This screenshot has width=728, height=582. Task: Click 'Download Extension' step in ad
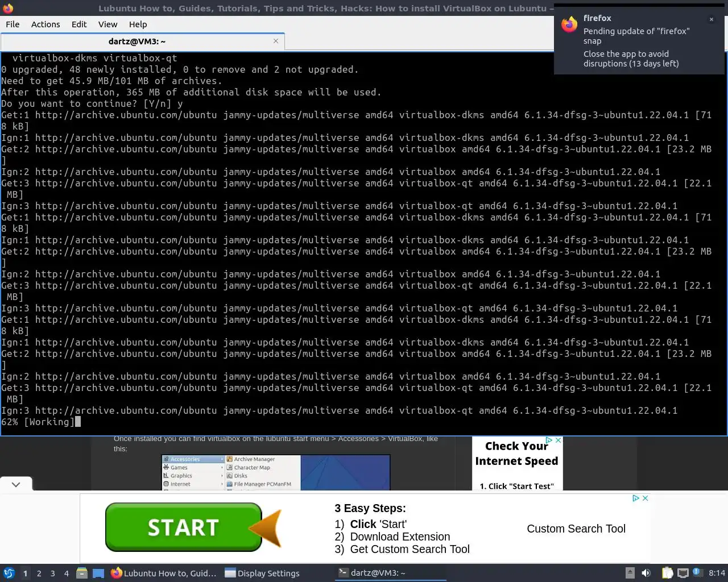[400, 537]
